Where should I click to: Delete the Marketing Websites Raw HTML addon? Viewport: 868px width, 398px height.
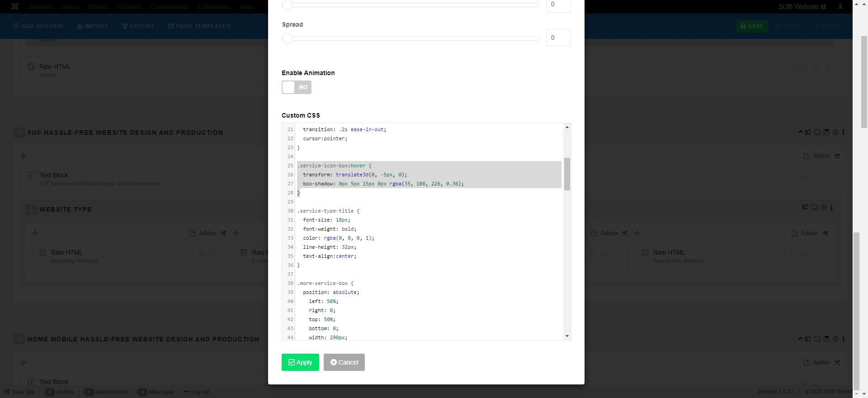[214, 254]
